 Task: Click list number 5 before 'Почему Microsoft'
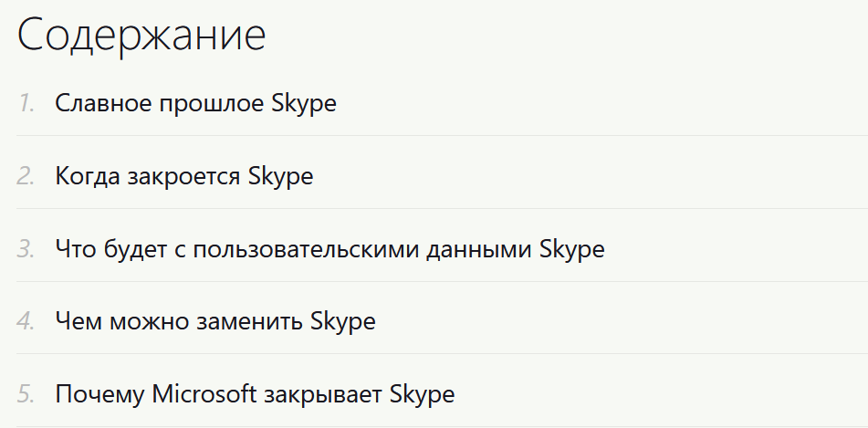point(26,394)
